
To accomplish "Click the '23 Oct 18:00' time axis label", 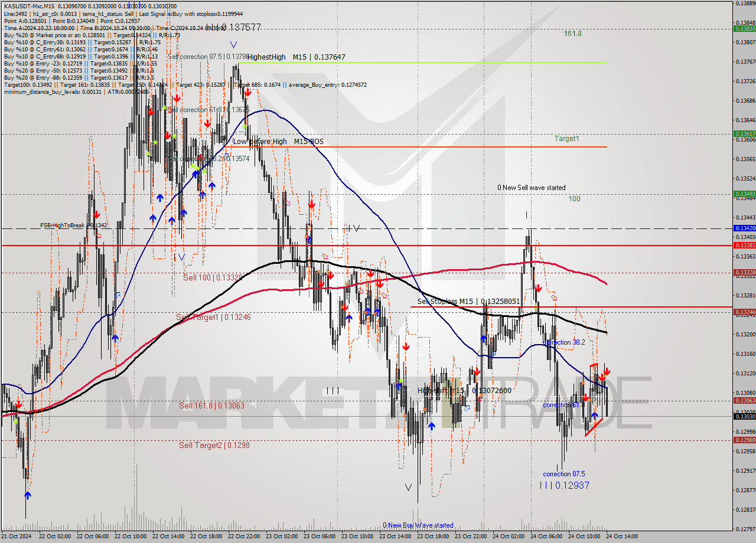I will [433, 537].
